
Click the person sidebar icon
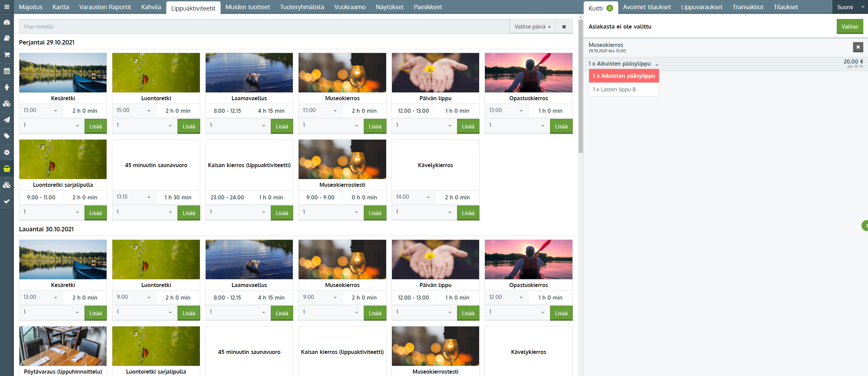click(7, 87)
